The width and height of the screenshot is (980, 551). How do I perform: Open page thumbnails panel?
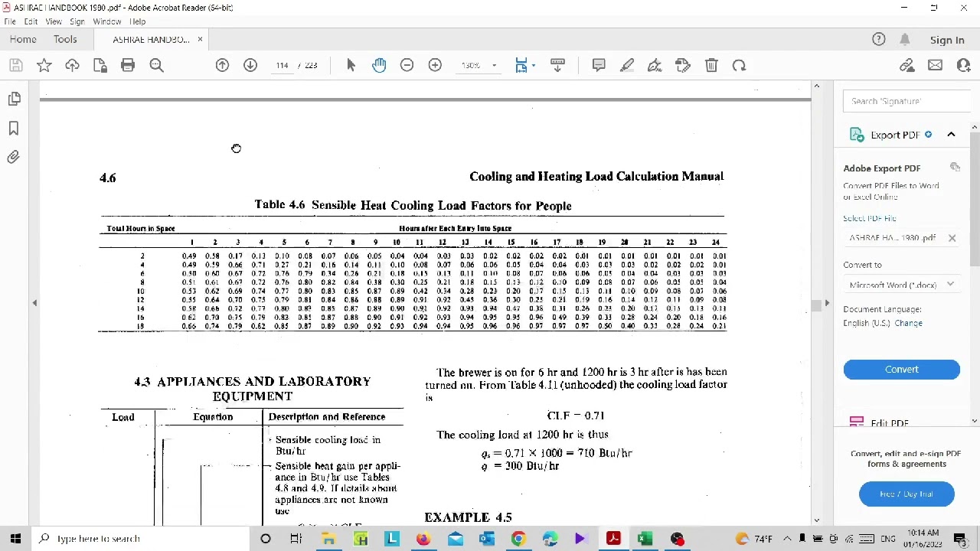(x=14, y=99)
